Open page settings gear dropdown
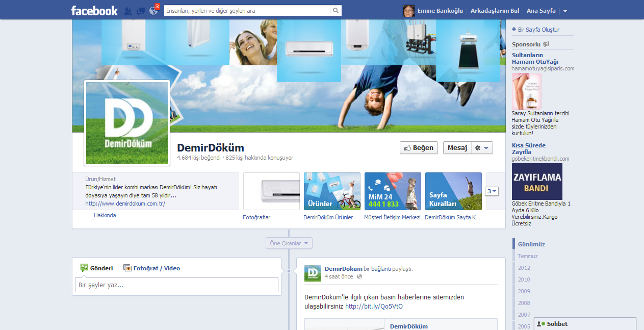 tap(482, 148)
